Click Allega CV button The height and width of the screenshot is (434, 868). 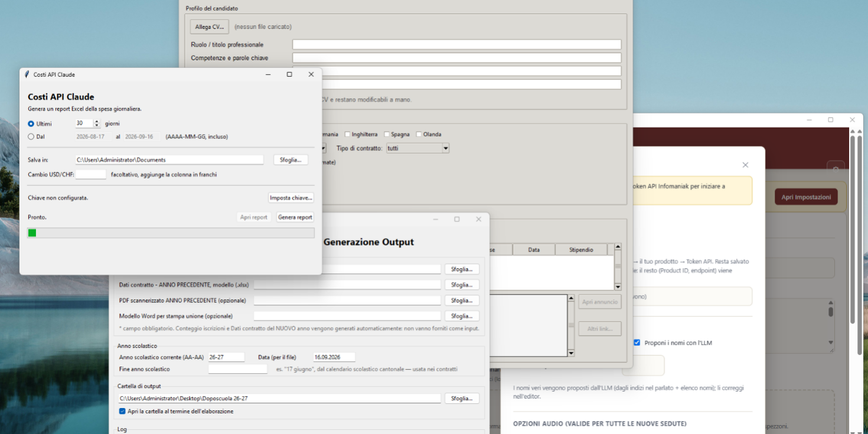[x=210, y=27]
